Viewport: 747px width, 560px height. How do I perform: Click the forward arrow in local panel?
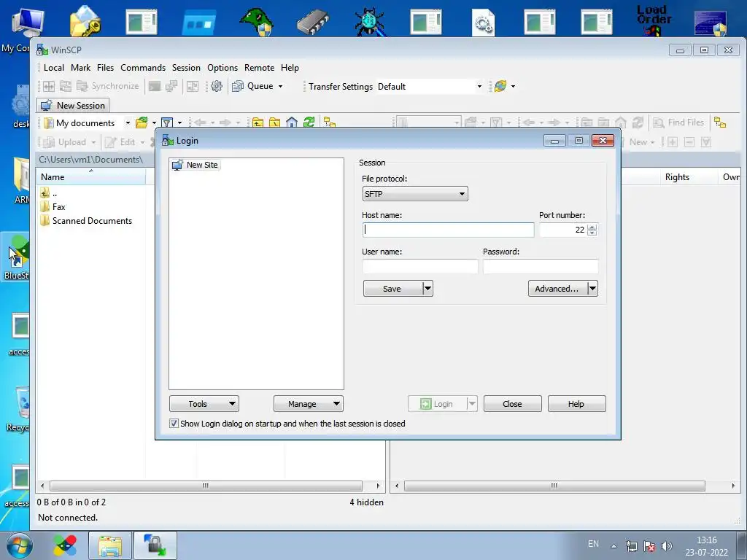coord(225,122)
